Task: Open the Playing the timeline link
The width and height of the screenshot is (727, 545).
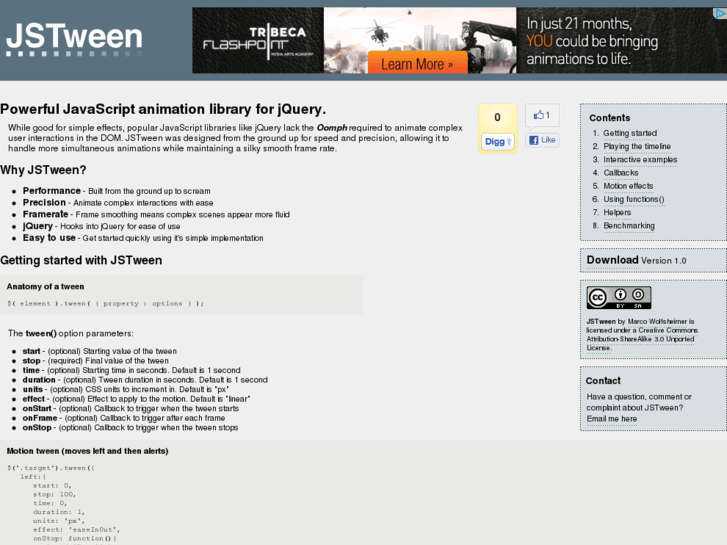Action: coord(637,147)
